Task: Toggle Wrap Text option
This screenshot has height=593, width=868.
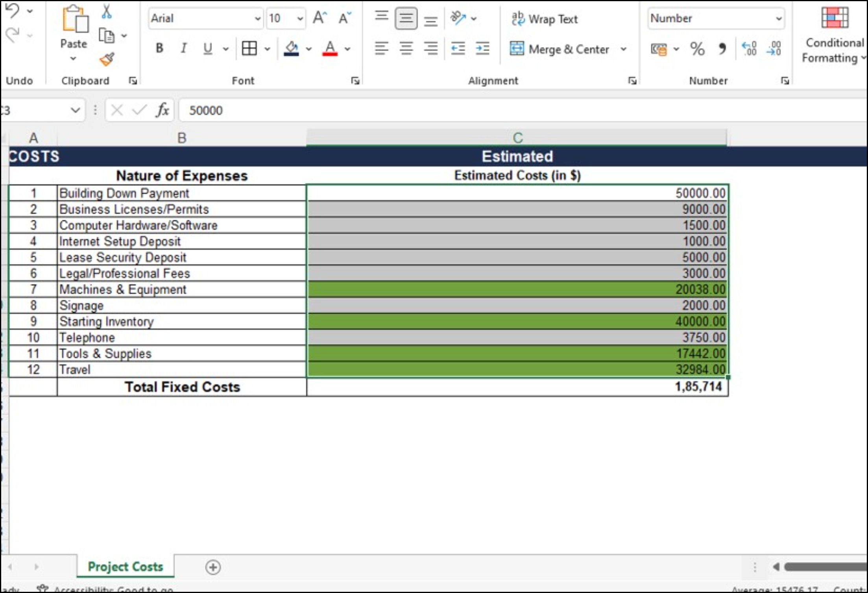Action: tap(545, 19)
